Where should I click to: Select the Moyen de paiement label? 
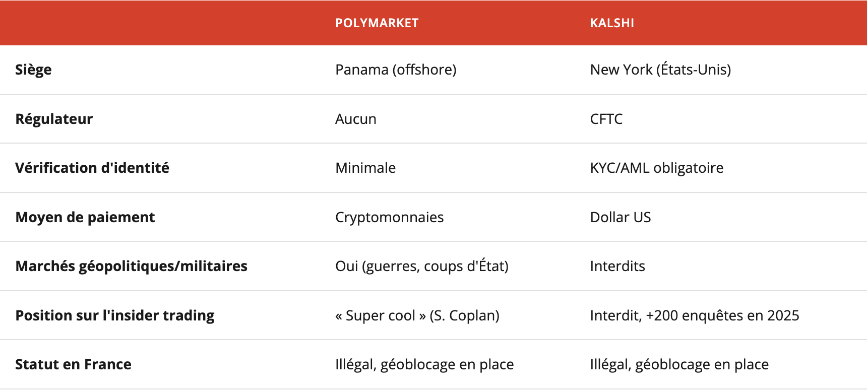click(x=85, y=217)
